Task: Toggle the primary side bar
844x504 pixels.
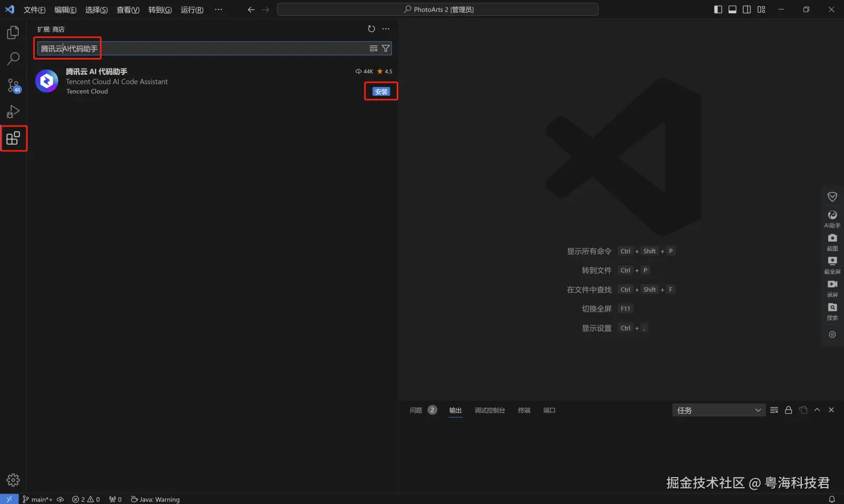Action: 718,9
